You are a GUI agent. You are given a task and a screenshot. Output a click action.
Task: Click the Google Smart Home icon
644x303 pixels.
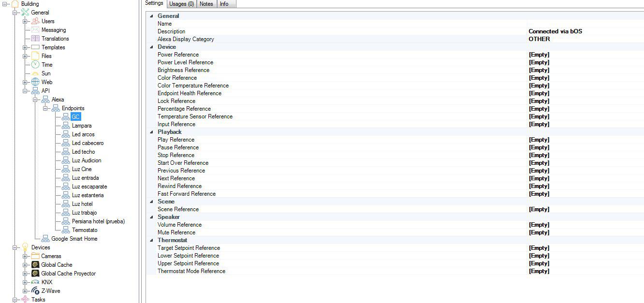(45, 239)
